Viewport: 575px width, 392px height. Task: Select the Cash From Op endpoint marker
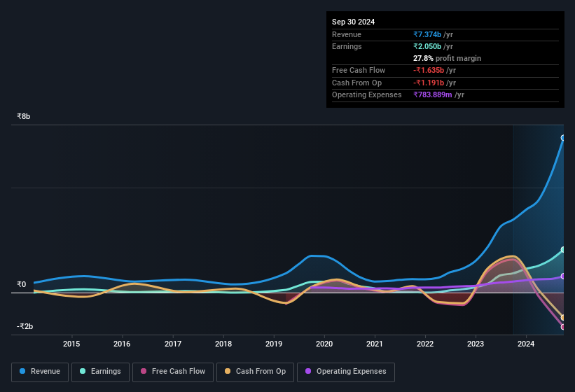563,317
